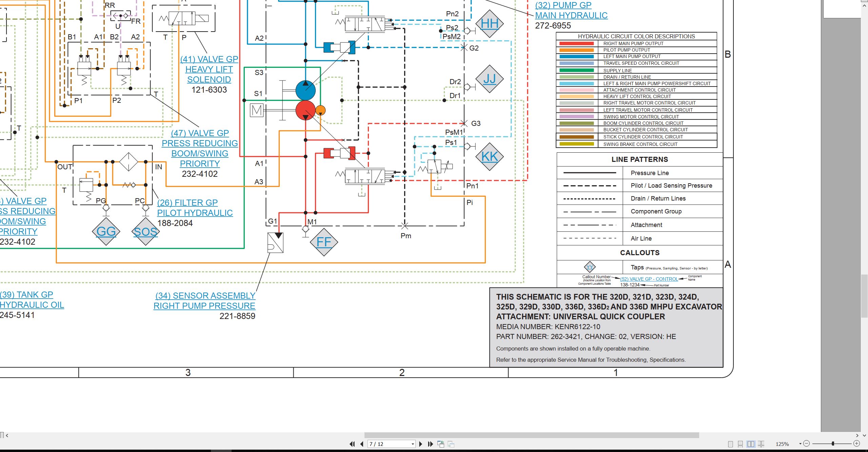Select two-page facing layout icon
Viewport: 868px width, 452px height.
(x=751, y=444)
